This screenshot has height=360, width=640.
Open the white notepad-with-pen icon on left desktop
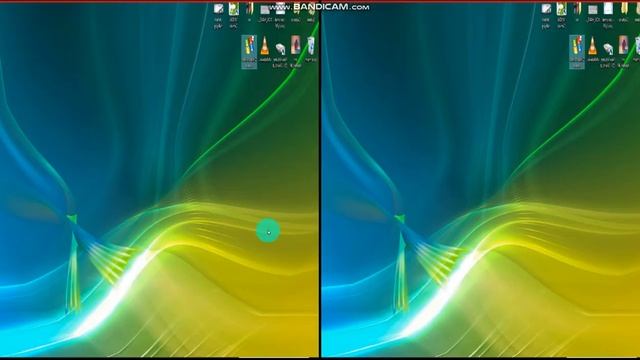(x=218, y=9)
